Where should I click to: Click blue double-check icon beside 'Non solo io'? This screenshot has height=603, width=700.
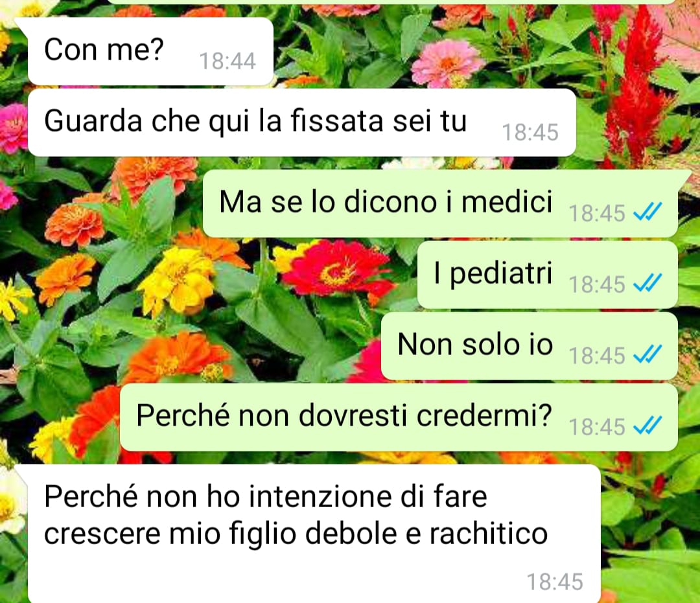pos(647,354)
